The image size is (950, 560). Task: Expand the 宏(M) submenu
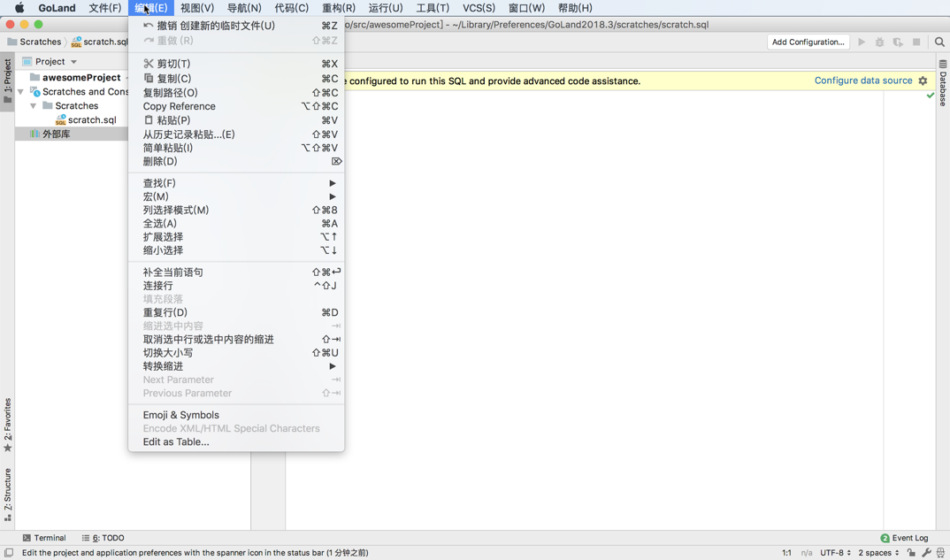click(x=236, y=196)
